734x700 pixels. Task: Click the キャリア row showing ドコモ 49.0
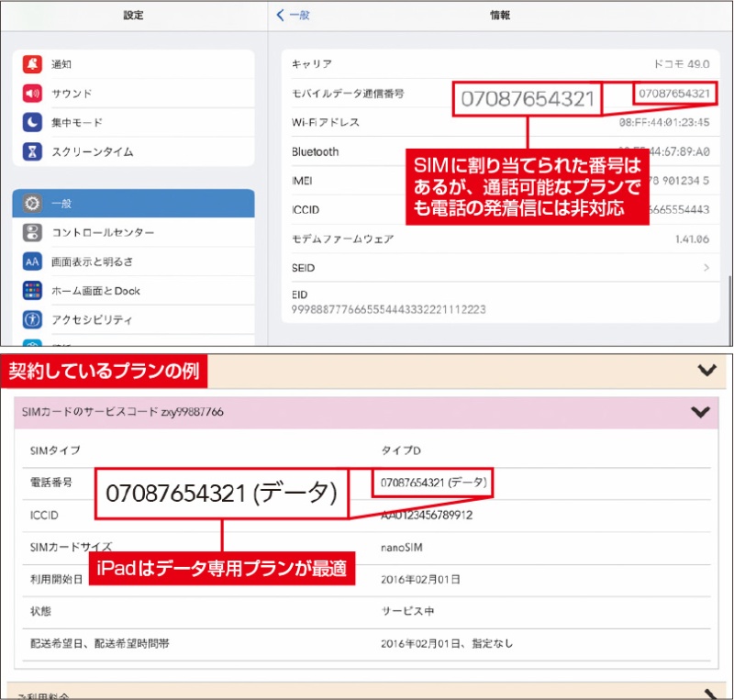point(505,64)
